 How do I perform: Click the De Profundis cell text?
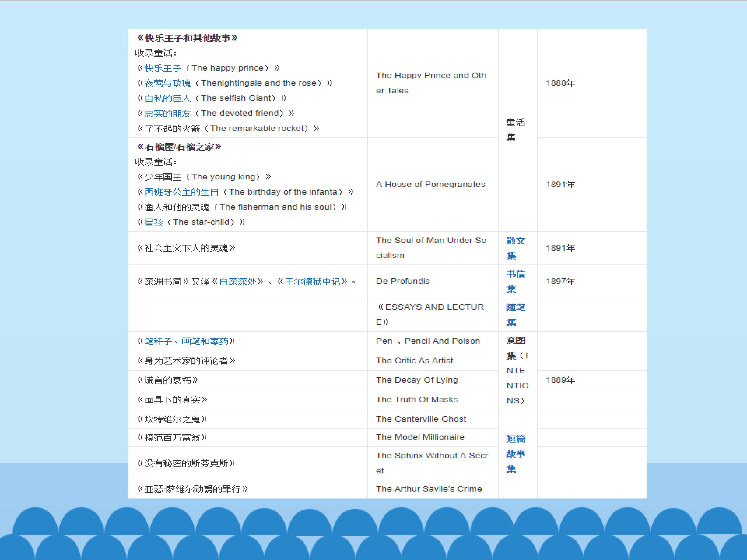pos(403,281)
